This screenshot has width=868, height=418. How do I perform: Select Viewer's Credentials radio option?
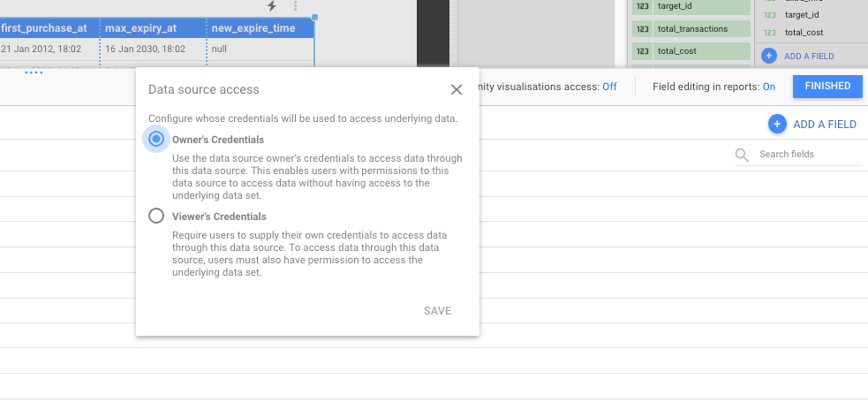[156, 216]
